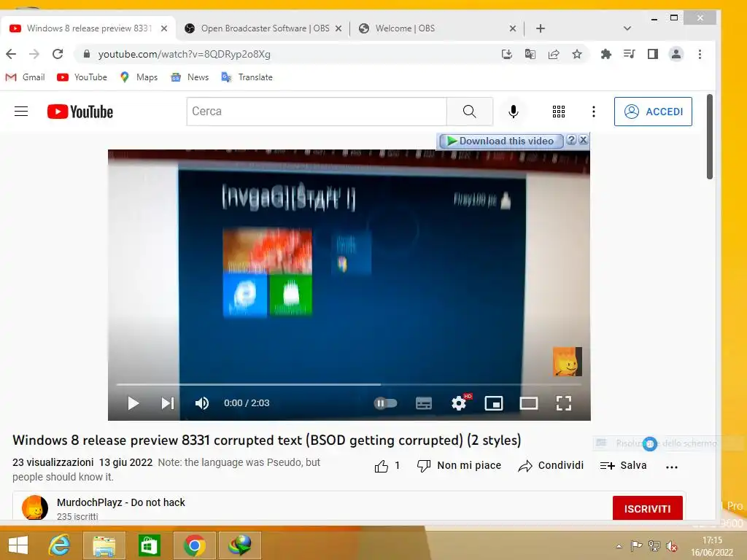Click Condividi to share the video
The width and height of the screenshot is (747, 560).
click(x=551, y=466)
